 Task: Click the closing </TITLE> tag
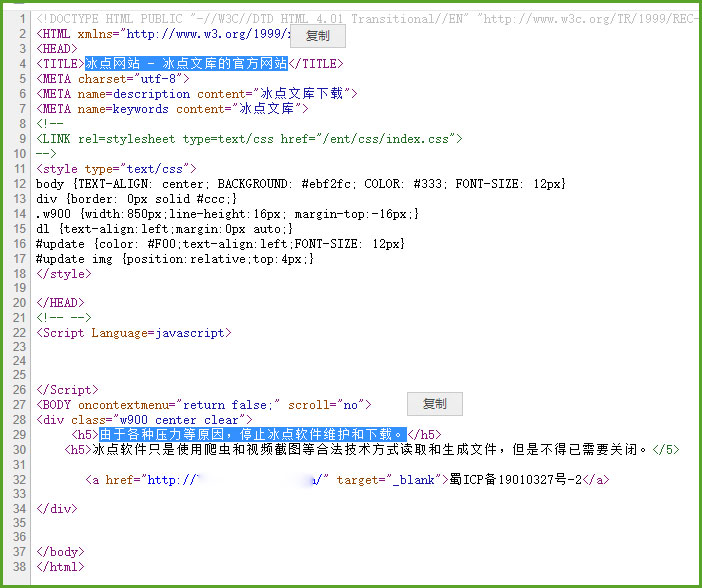pyautogui.click(x=316, y=64)
